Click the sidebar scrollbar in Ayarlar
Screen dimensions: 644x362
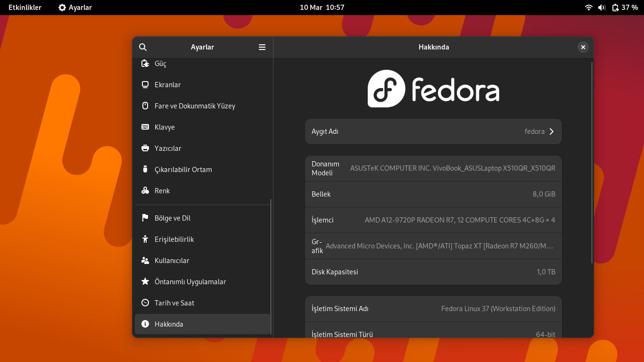point(271,266)
